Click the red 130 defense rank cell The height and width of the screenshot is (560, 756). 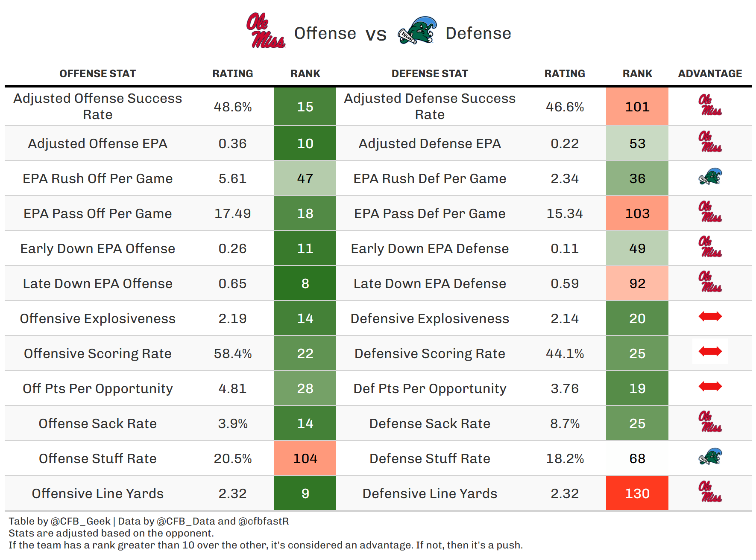coord(637,493)
